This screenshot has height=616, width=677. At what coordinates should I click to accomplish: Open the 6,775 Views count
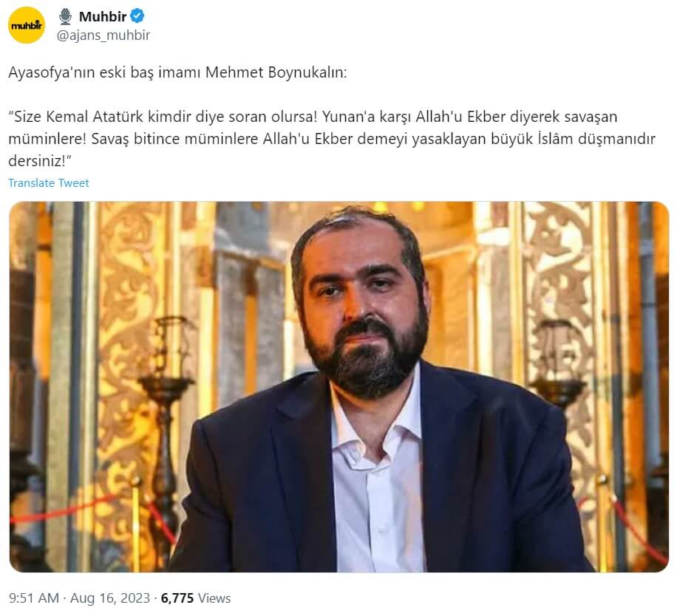(196, 598)
